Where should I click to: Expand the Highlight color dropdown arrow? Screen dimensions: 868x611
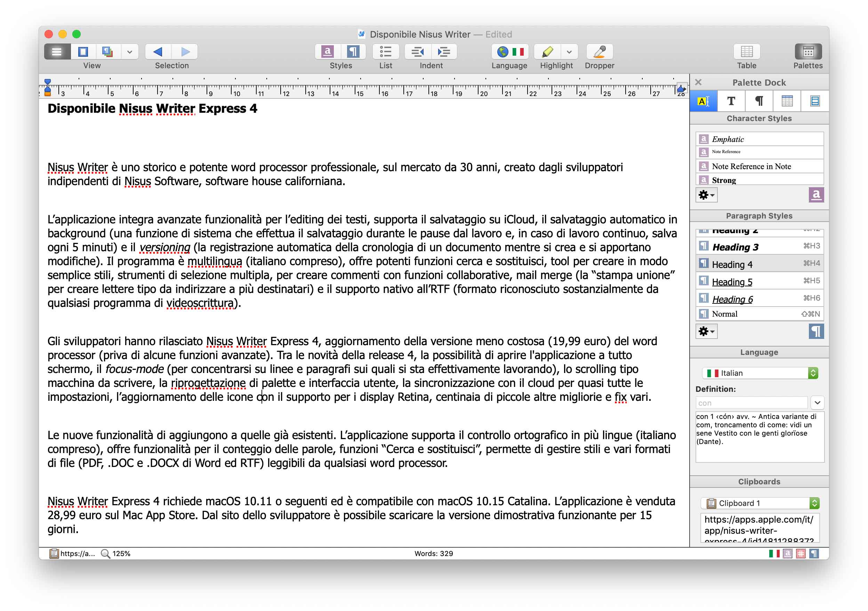569,52
